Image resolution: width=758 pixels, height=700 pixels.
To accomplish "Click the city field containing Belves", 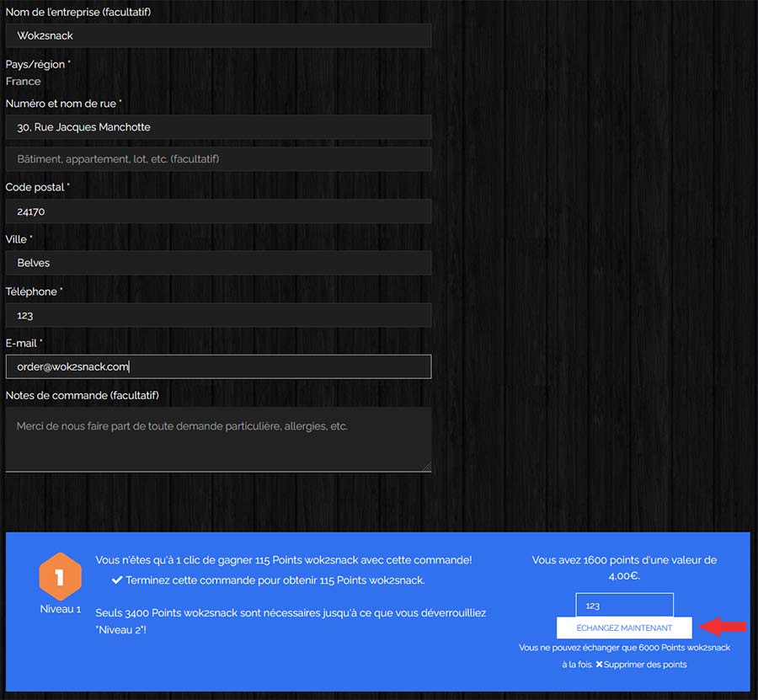I will (218, 263).
